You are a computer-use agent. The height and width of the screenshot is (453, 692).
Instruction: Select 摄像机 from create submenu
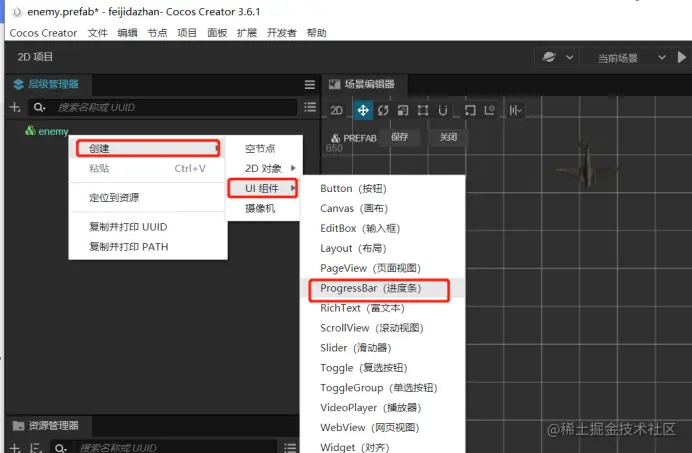264,208
